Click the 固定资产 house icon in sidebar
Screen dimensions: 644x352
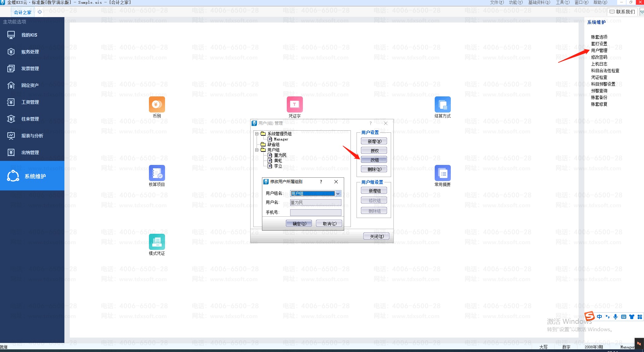click(11, 85)
